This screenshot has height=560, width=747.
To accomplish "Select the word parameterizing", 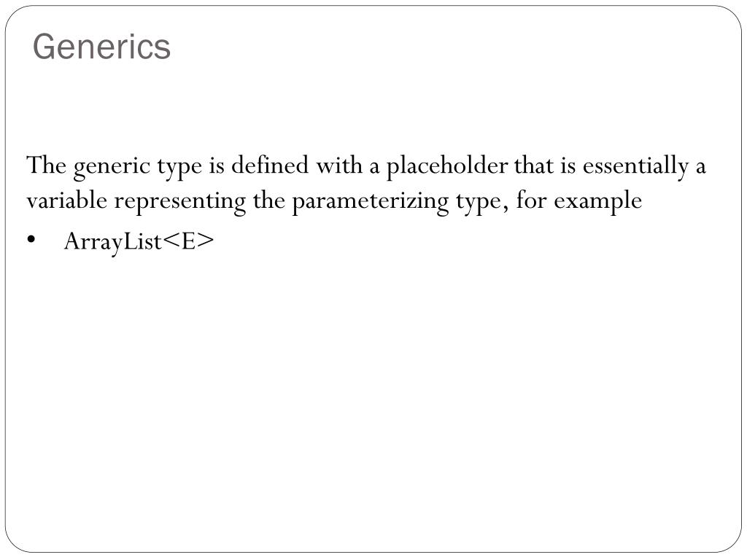I will (x=370, y=201).
